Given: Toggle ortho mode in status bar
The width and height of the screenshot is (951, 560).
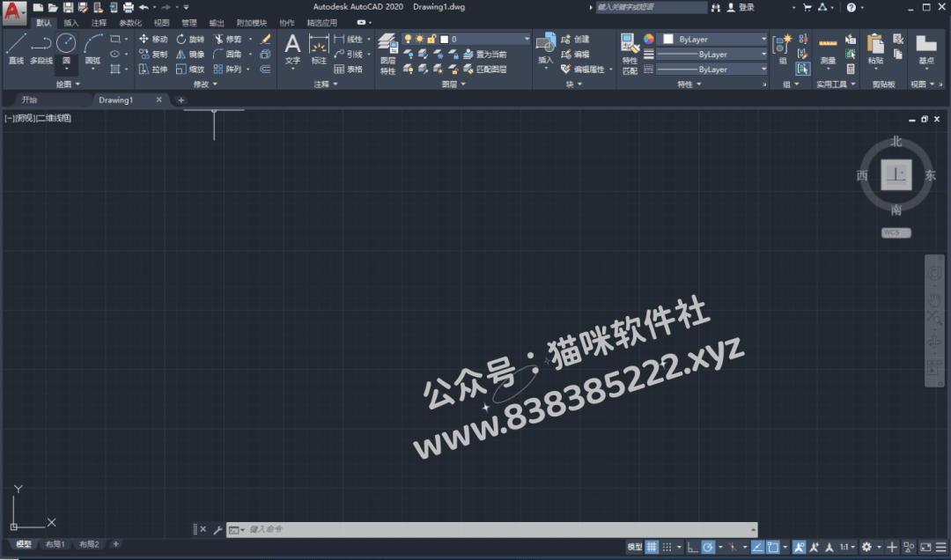Looking at the screenshot, I should (692, 547).
